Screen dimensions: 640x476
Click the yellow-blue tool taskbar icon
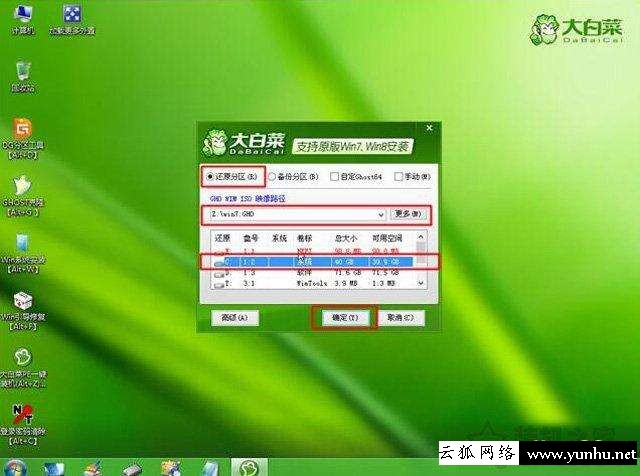coord(171,468)
